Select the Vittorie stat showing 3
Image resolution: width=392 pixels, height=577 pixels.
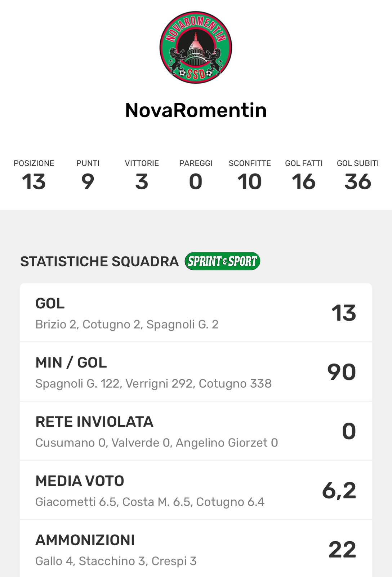(142, 181)
